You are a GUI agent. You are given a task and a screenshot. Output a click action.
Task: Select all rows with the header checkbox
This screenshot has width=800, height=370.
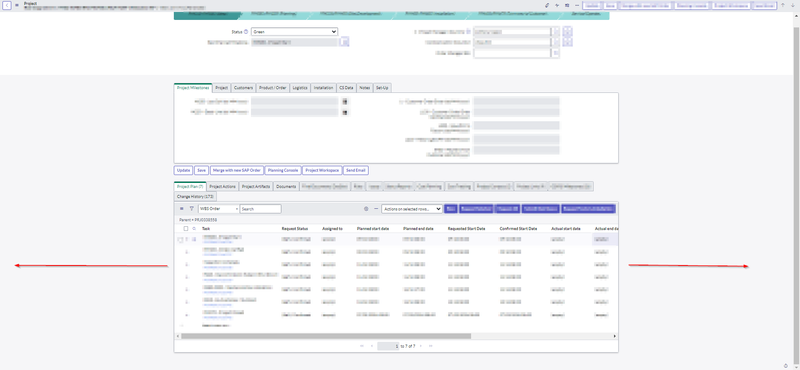tap(186, 229)
